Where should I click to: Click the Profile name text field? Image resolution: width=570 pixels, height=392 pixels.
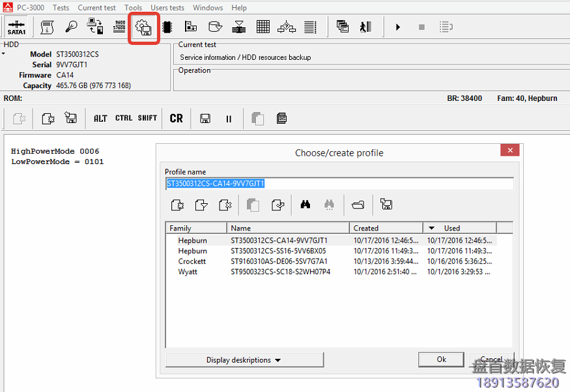click(x=339, y=184)
